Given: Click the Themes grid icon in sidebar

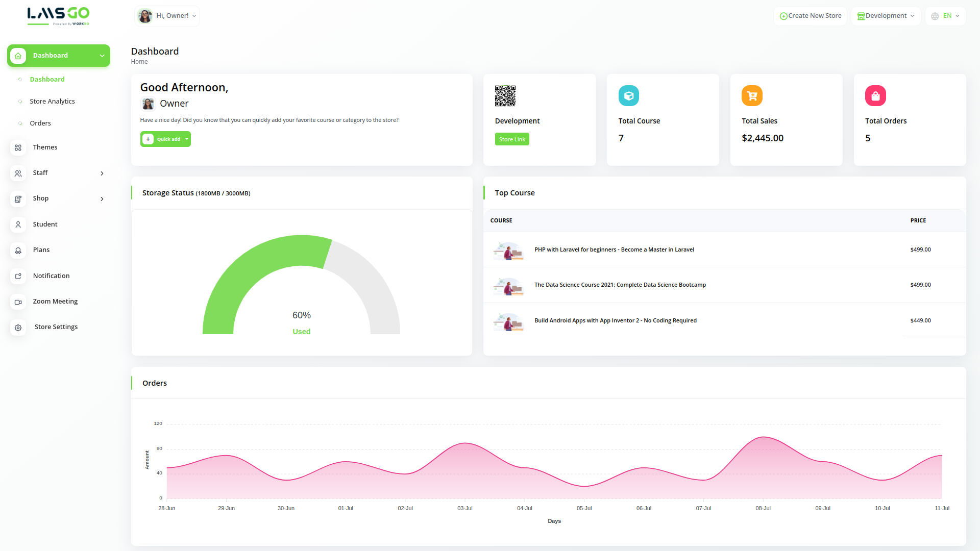Looking at the screenshot, I should (x=18, y=147).
